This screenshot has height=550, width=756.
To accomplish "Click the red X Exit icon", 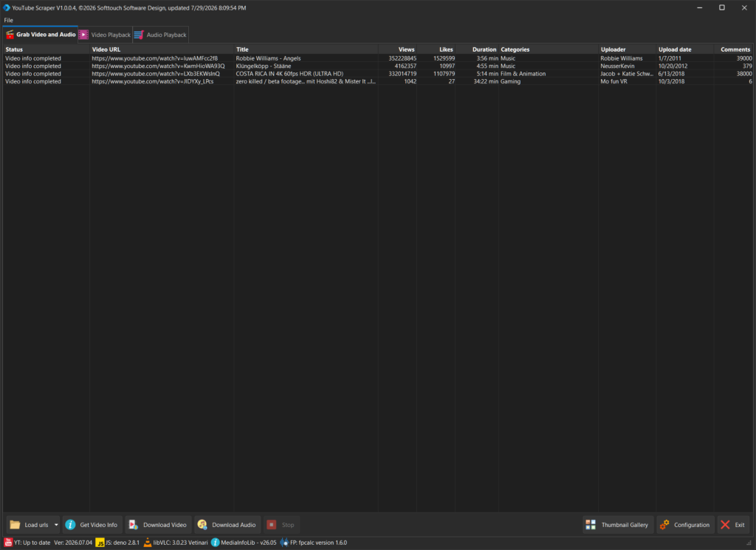I will (725, 524).
